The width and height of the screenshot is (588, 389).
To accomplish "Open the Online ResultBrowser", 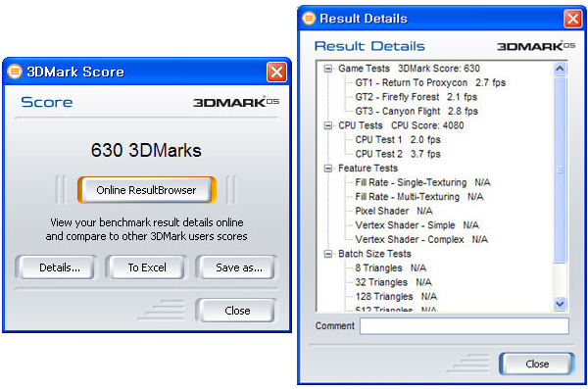I will point(147,190).
